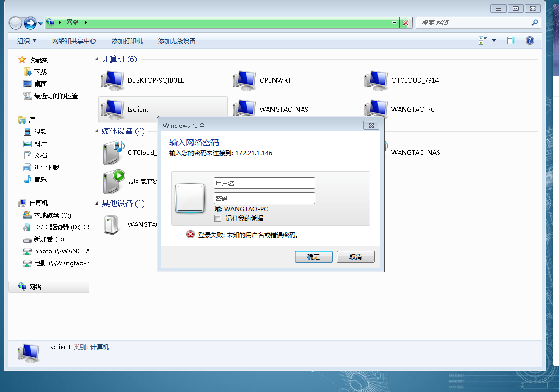Collapse the 计算机 (6) group

(x=97, y=60)
